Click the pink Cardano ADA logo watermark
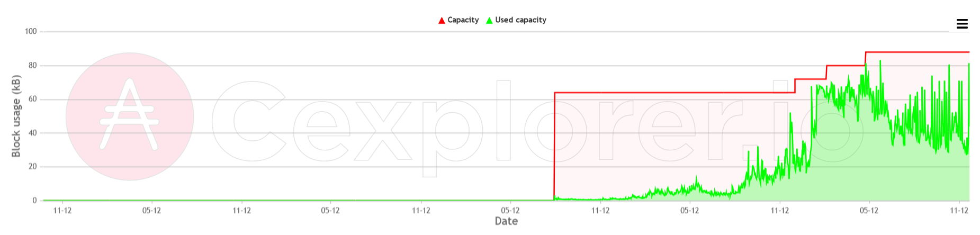980x235 pixels. tap(130, 116)
